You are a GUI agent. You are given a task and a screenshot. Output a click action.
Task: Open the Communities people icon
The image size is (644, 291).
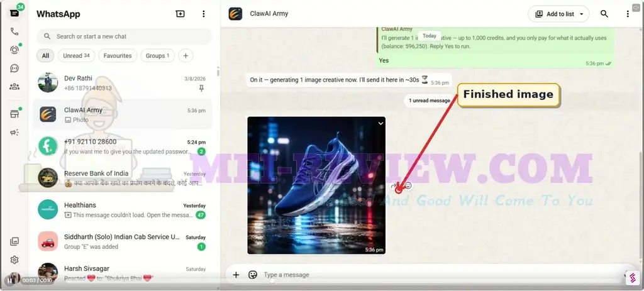tap(14, 87)
